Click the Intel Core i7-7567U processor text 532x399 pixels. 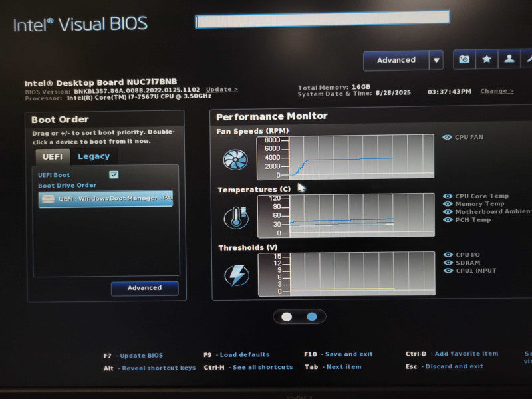pos(139,97)
